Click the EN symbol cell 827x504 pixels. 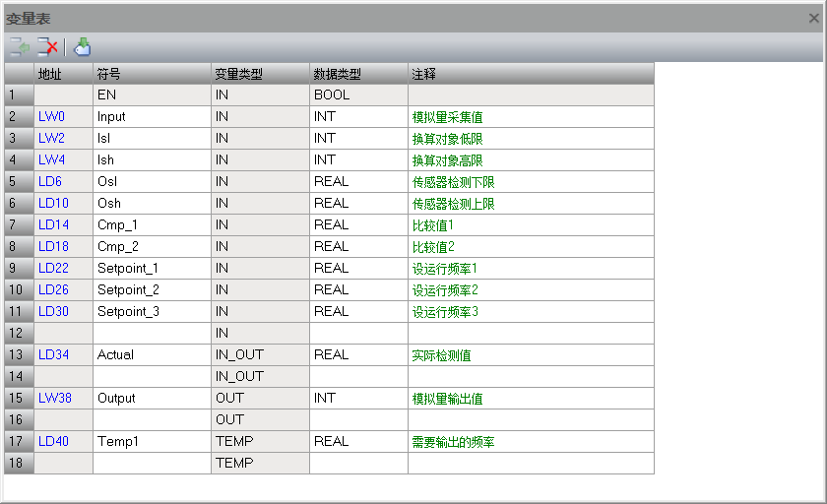tap(152, 94)
